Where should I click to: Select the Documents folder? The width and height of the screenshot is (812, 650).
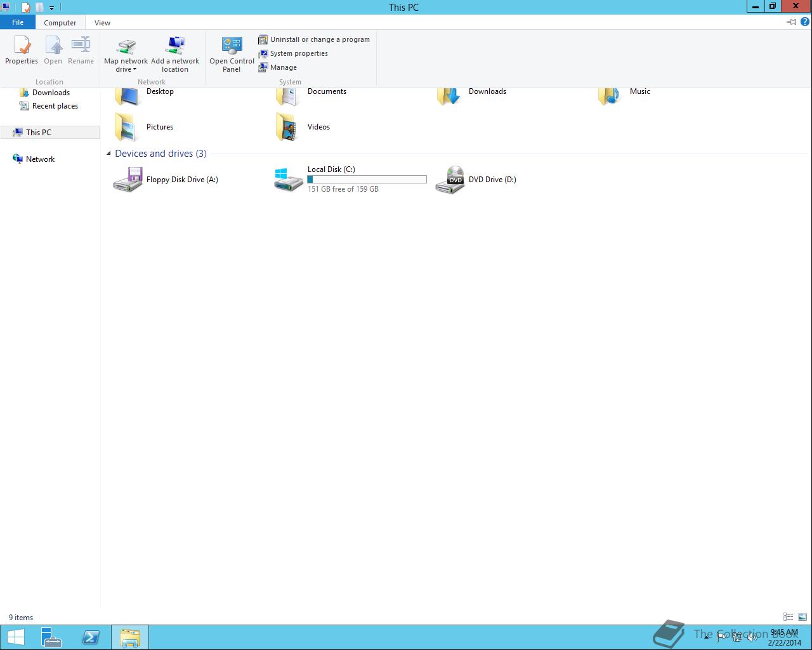pos(311,95)
